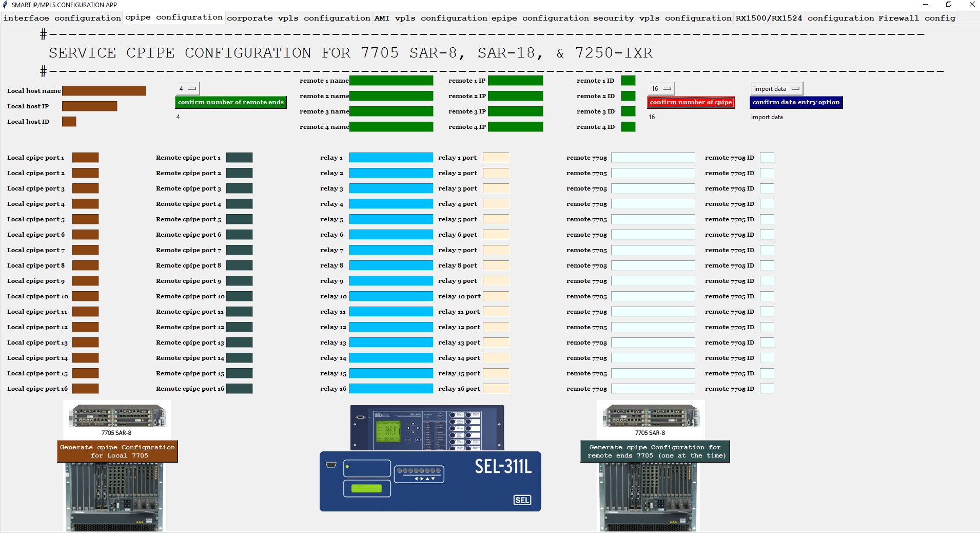
Task: Go to the AMI vpls configuration tab
Action: [x=431, y=18]
